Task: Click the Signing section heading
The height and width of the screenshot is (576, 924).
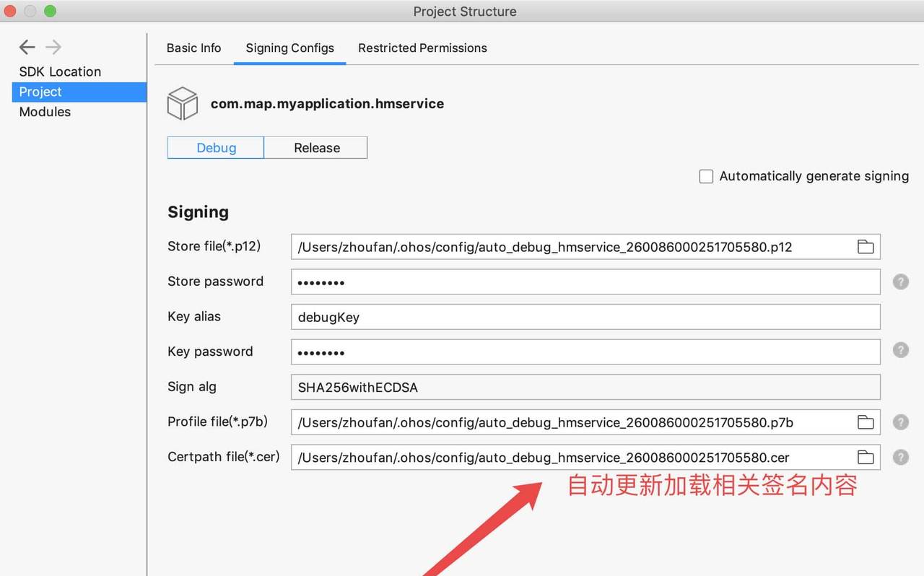Action: click(x=198, y=212)
